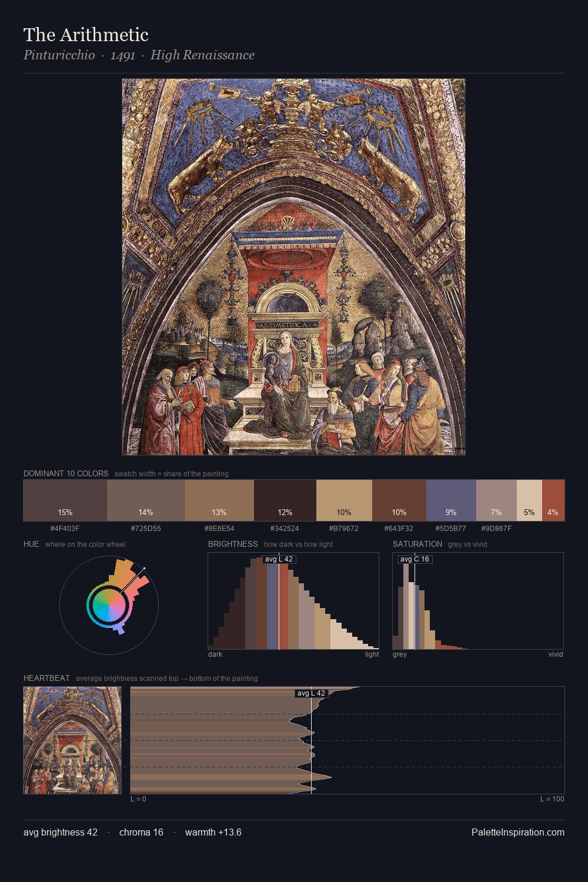
Task: Click the title 'The Arithmetic'
Action: 86,35
